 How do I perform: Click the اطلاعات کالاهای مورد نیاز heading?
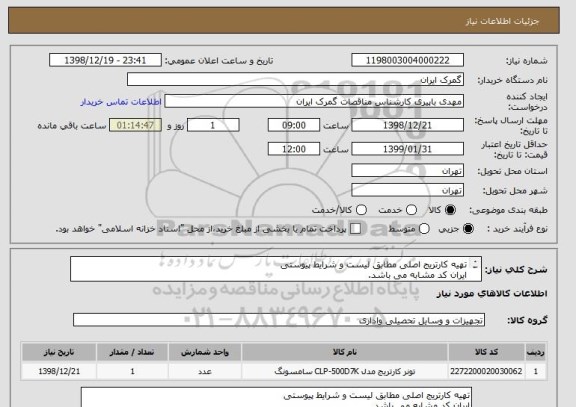tap(492, 293)
